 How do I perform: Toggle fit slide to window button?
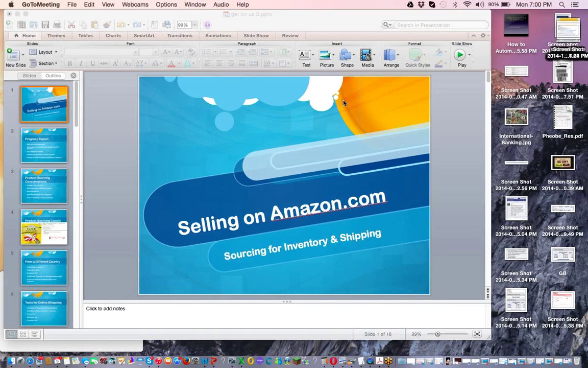click(477, 334)
